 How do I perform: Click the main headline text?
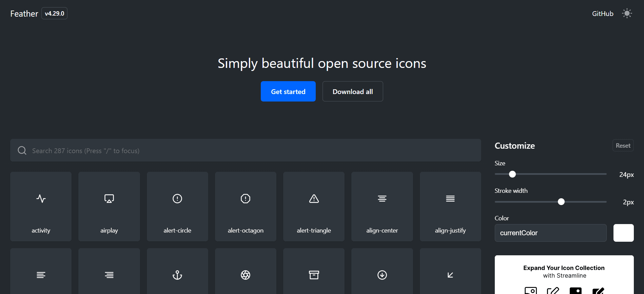322,63
